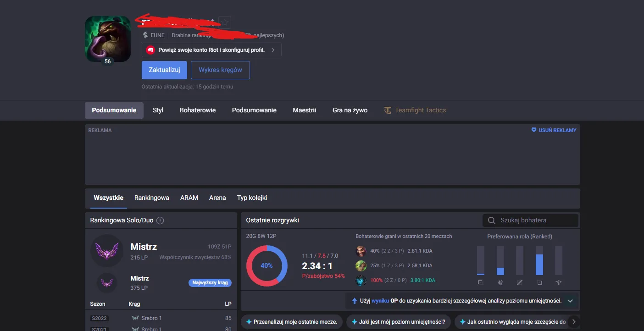Click the USUŃ REKLAMY link
This screenshot has height=331, width=644.
point(557,130)
